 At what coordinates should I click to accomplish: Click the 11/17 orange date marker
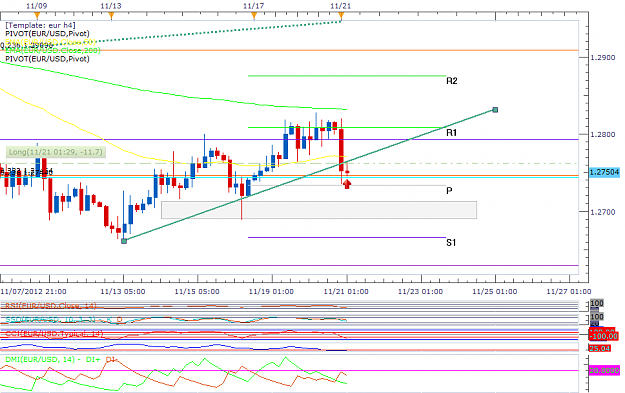point(254,16)
